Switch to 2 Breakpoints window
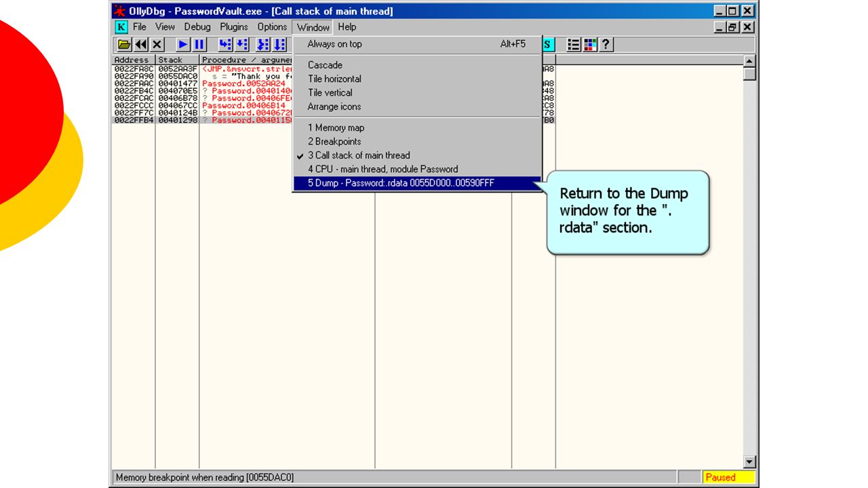This screenshot has width=868, height=488. point(417,142)
